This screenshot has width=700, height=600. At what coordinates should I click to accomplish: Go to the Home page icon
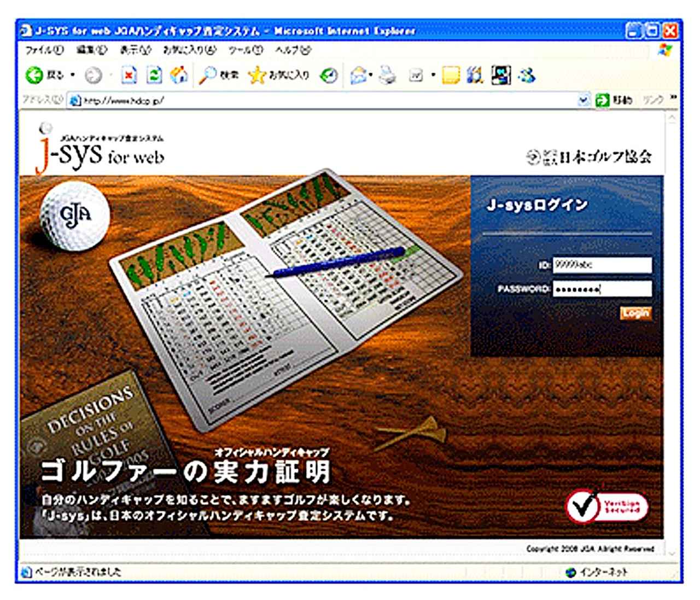179,75
